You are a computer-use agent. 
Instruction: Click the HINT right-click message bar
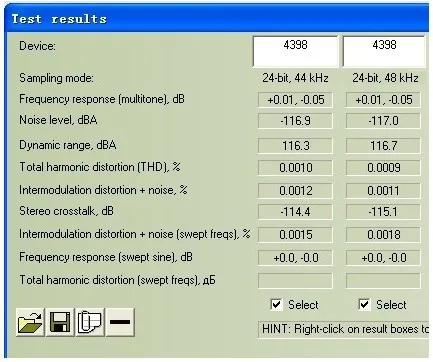343,329
